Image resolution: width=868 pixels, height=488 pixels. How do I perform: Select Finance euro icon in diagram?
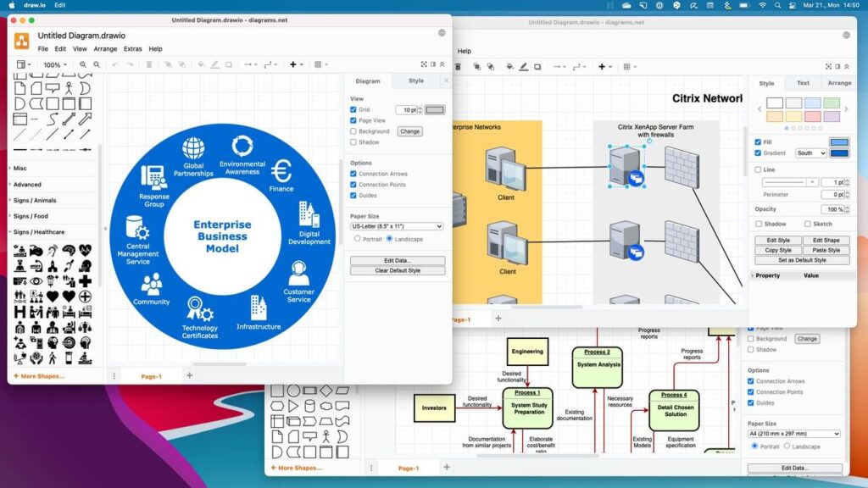click(x=281, y=171)
